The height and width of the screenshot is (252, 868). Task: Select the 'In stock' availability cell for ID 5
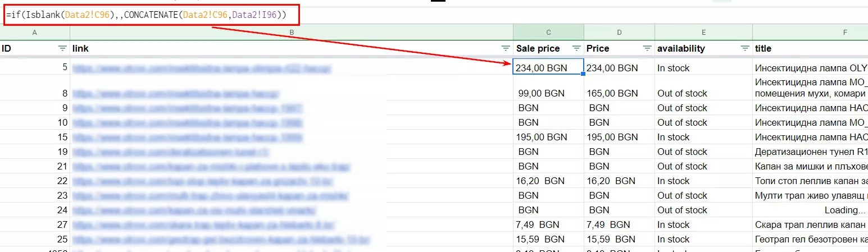(703, 68)
